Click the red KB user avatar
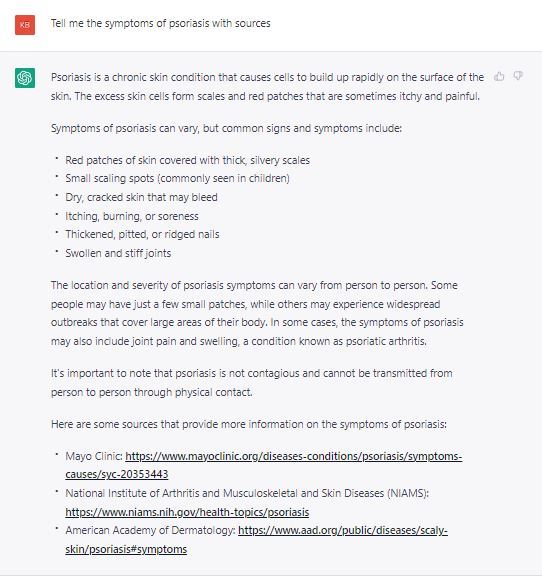Image resolution: width=542 pixels, height=578 pixels. click(x=25, y=25)
